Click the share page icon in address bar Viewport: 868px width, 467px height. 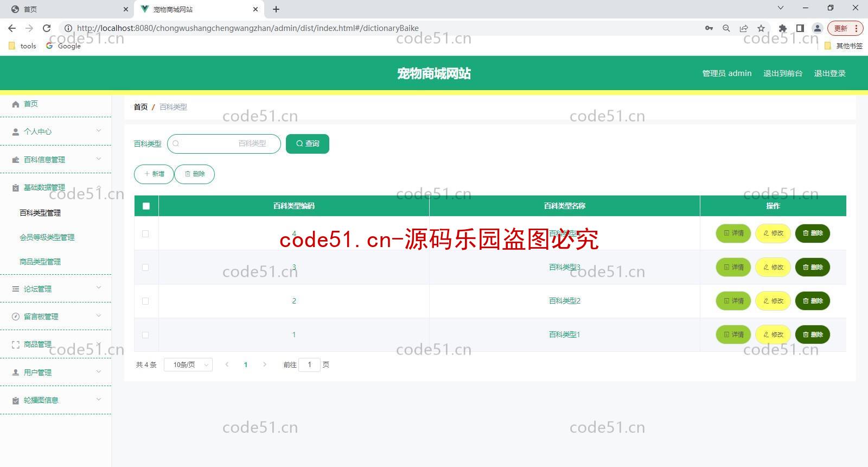click(x=744, y=28)
